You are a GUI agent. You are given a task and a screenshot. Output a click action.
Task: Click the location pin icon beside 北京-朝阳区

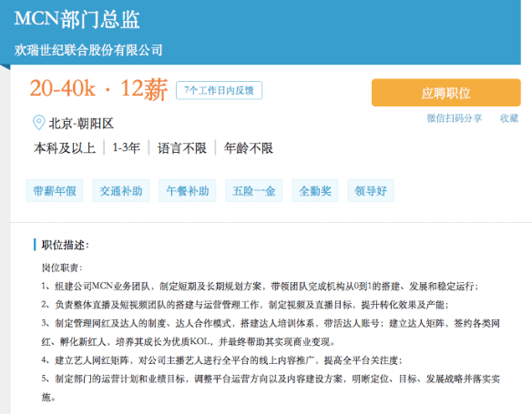38,122
